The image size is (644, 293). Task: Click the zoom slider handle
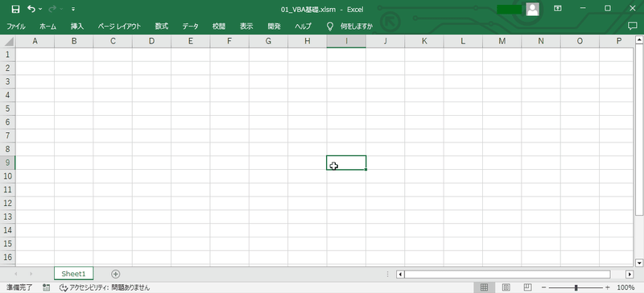[576, 287]
